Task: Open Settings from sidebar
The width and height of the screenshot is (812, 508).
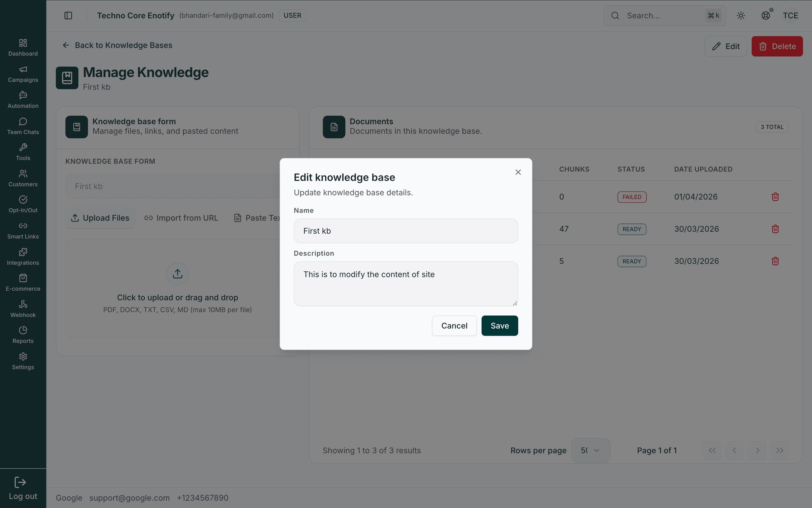Action: pos(23,361)
